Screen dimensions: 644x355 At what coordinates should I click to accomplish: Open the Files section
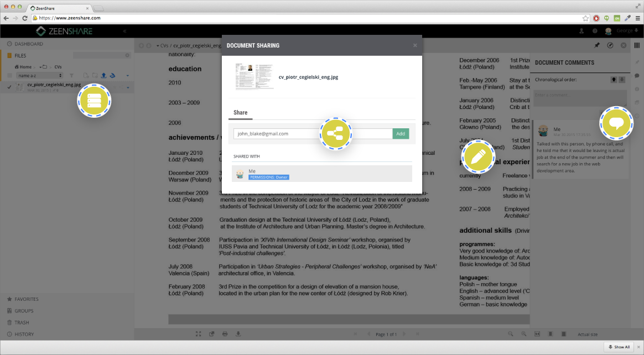pos(20,55)
